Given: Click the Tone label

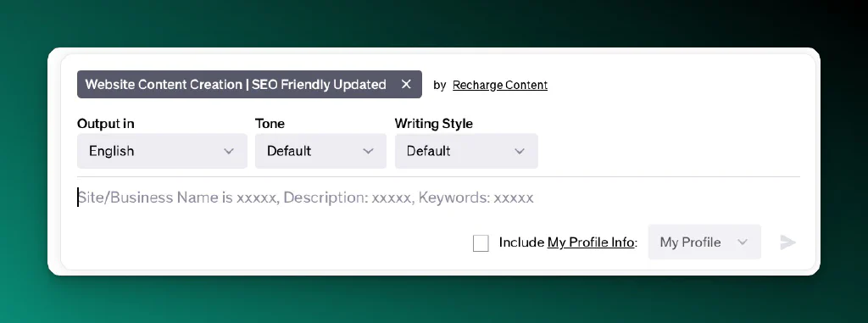Looking at the screenshot, I should (x=270, y=124).
